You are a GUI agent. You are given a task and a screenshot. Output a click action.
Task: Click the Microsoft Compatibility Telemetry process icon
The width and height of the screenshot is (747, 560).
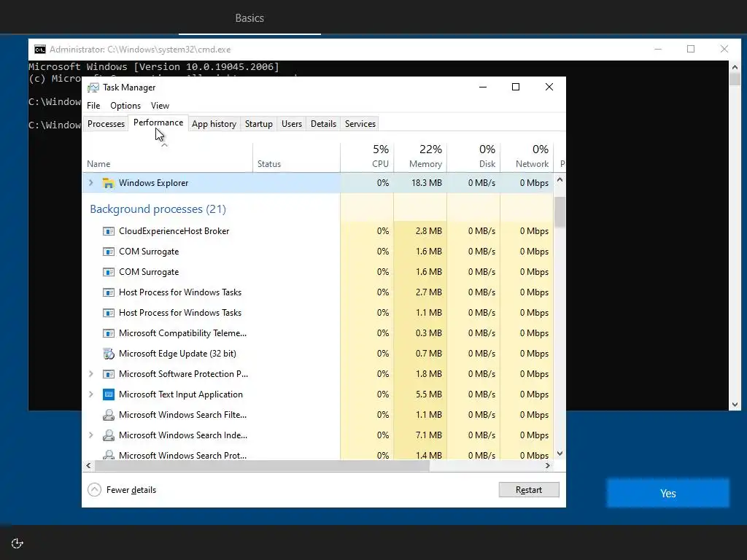[x=109, y=333]
